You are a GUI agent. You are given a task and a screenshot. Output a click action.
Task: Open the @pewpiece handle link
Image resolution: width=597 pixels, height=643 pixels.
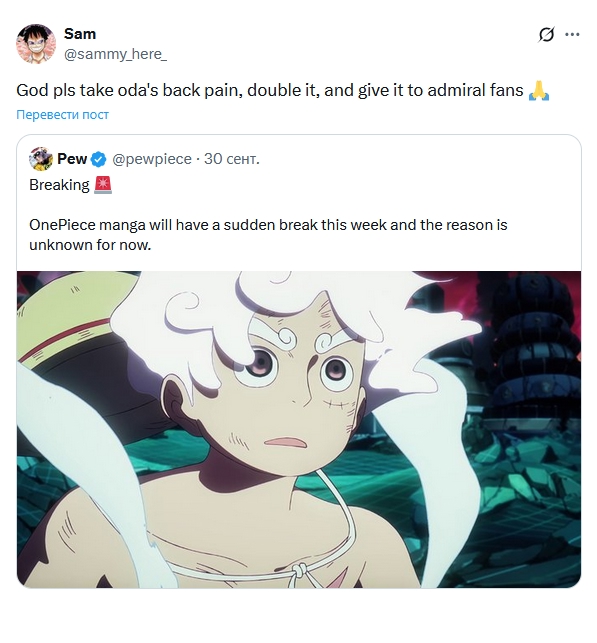[152, 159]
